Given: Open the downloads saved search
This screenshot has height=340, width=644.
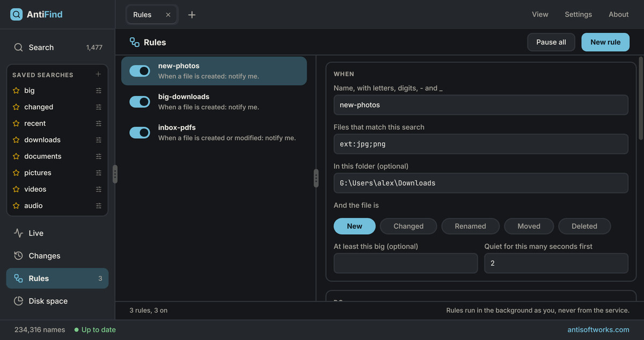Looking at the screenshot, I should (42, 140).
